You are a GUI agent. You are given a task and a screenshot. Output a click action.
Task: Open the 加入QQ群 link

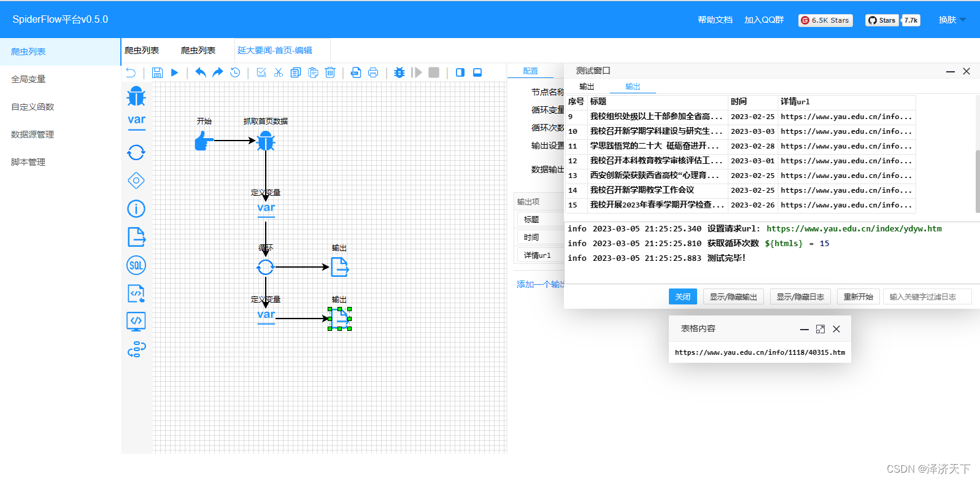point(764,20)
